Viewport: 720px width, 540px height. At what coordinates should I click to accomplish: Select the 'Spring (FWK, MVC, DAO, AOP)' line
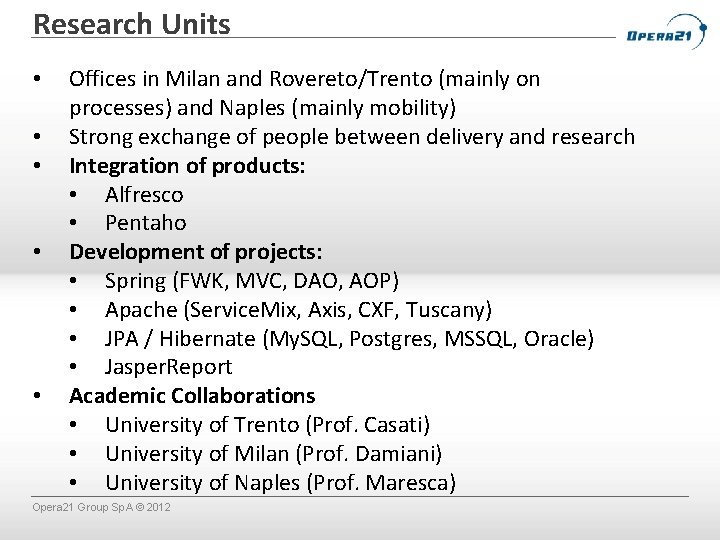coord(252,281)
